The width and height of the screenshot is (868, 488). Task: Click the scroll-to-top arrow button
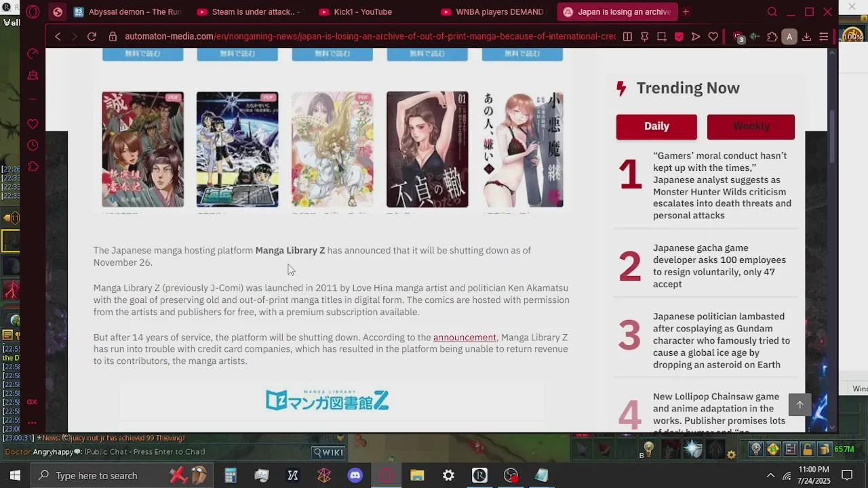pos(800,405)
